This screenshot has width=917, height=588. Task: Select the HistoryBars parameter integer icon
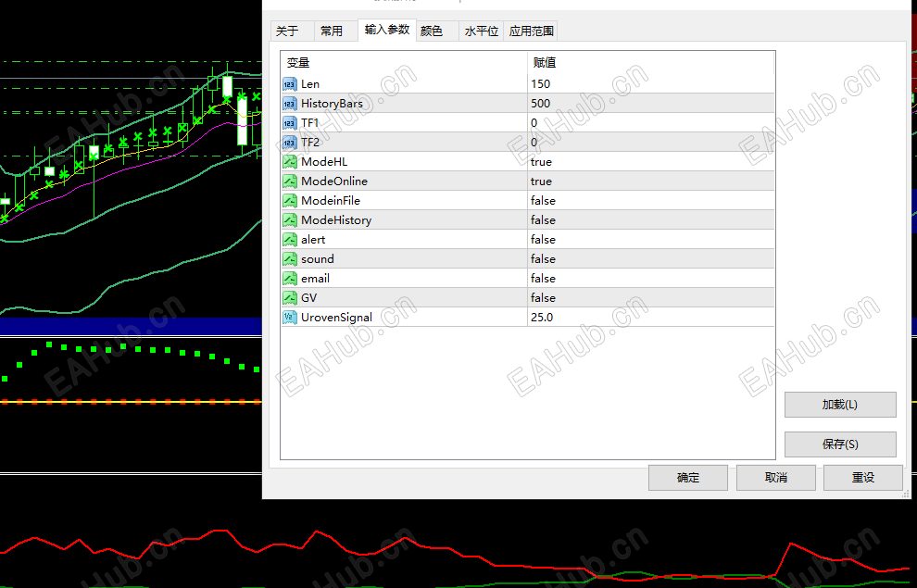tap(290, 104)
